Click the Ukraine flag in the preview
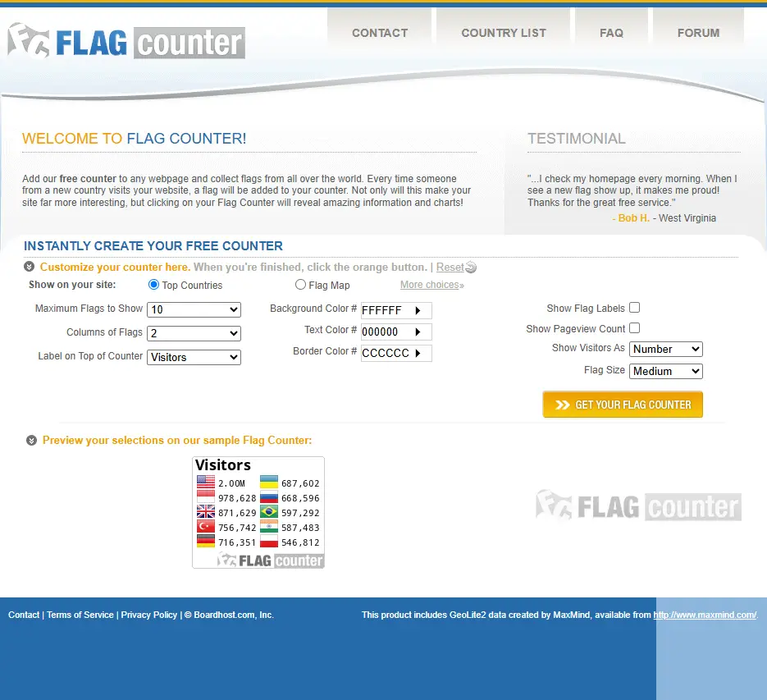This screenshot has height=700, width=767. point(269,483)
